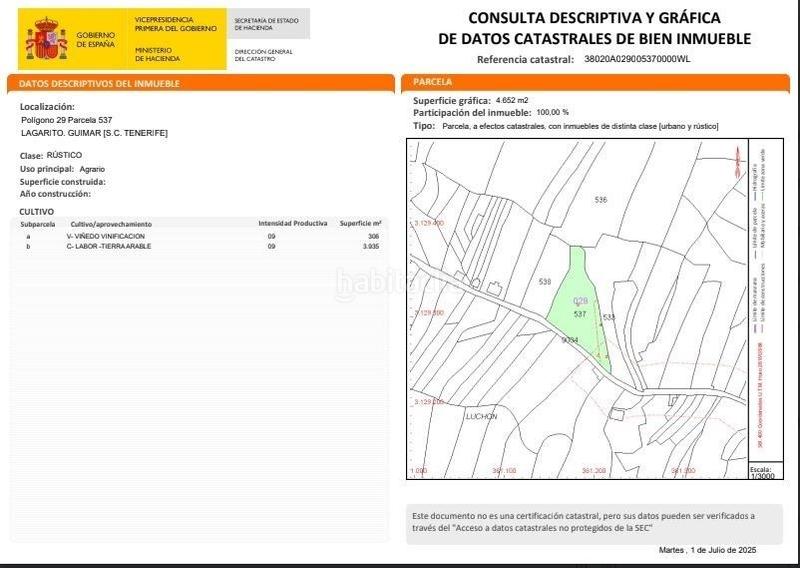Click the Dirección General del Catastro text
This screenshot has width=800, height=568.
263,53
